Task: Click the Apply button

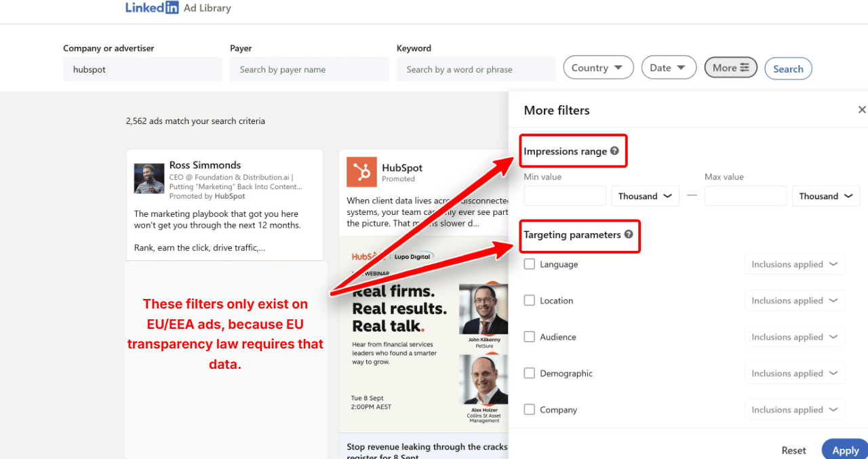Action: pyautogui.click(x=845, y=450)
